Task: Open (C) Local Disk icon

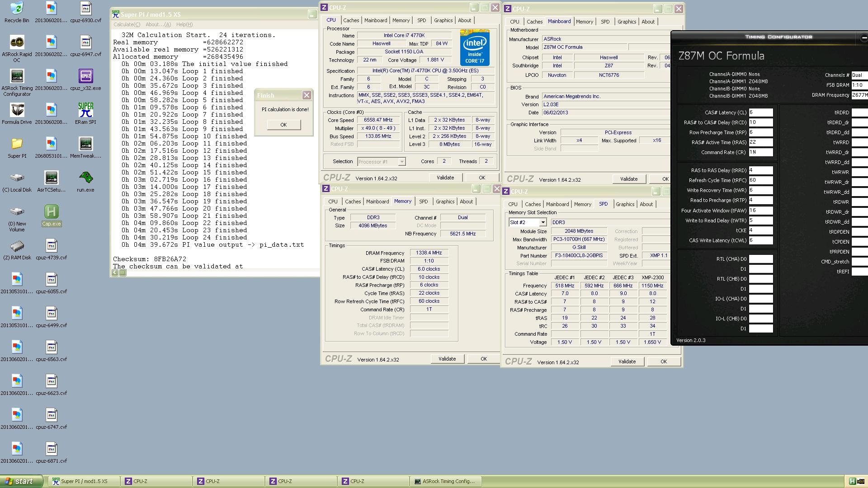Action: [17, 182]
